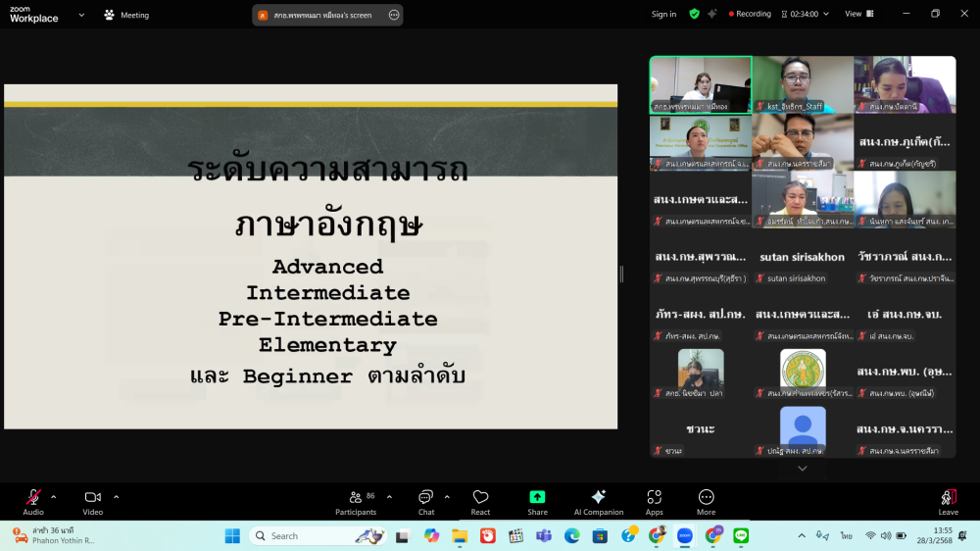The width and height of the screenshot is (980, 551).
Task: Open the battery status tray icon
Action: click(x=902, y=536)
